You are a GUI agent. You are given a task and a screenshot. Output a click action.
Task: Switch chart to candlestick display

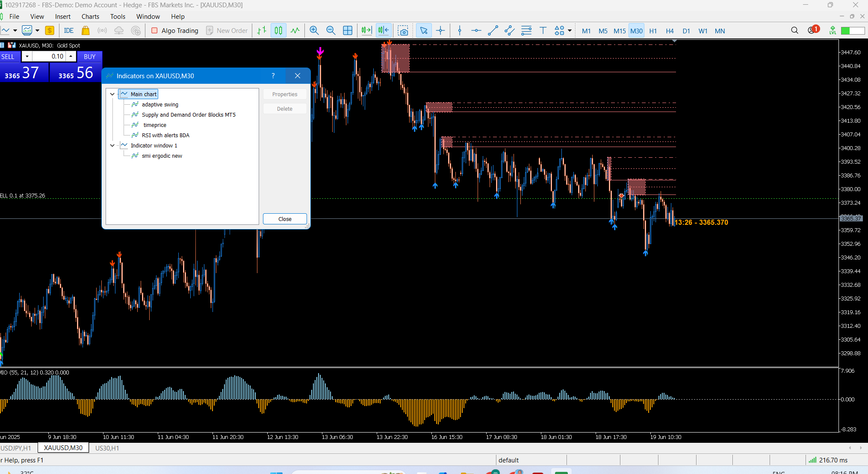278,30
